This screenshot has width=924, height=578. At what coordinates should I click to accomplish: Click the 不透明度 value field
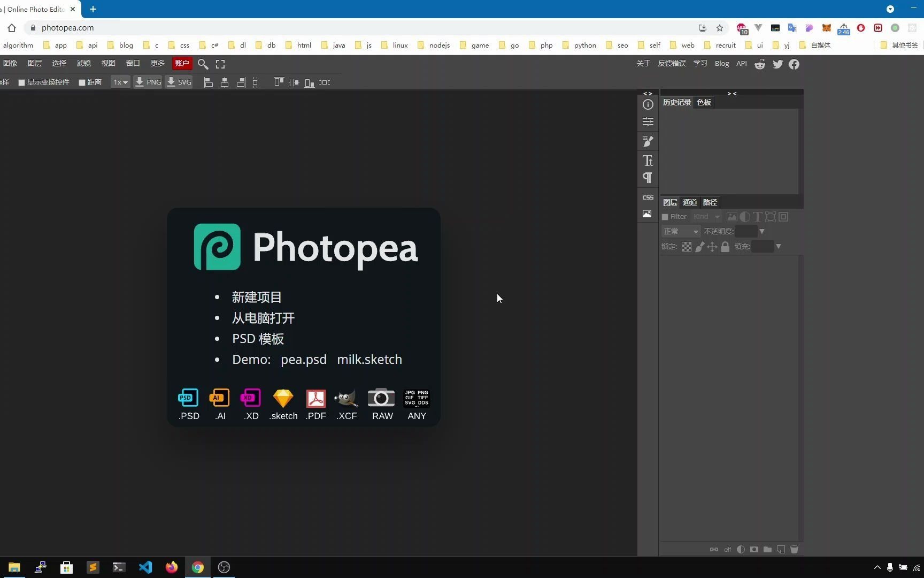click(x=745, y=232)
